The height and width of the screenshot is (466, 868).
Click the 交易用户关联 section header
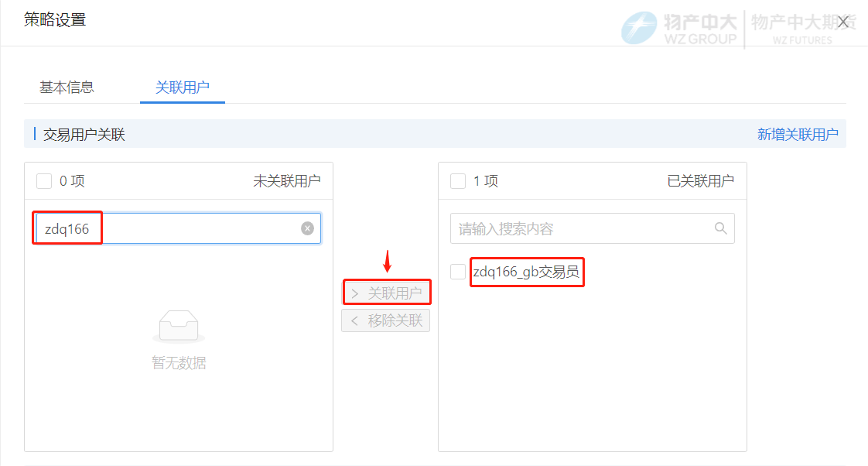point(84,135)
